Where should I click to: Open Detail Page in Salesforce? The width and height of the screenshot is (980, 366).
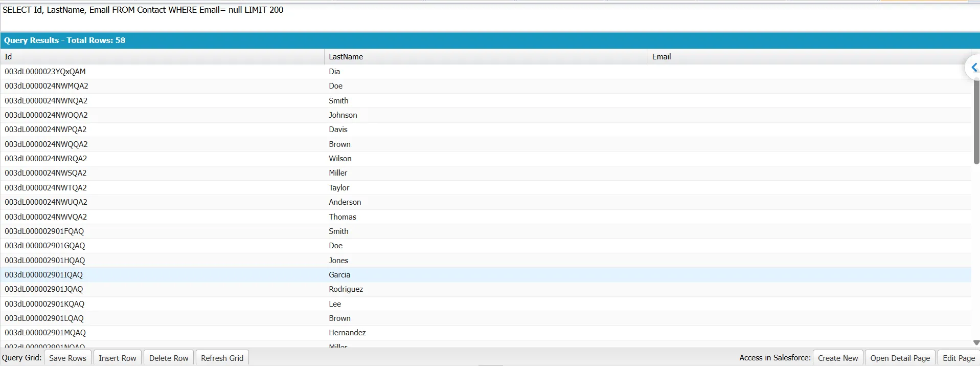(x=900, y=358)
